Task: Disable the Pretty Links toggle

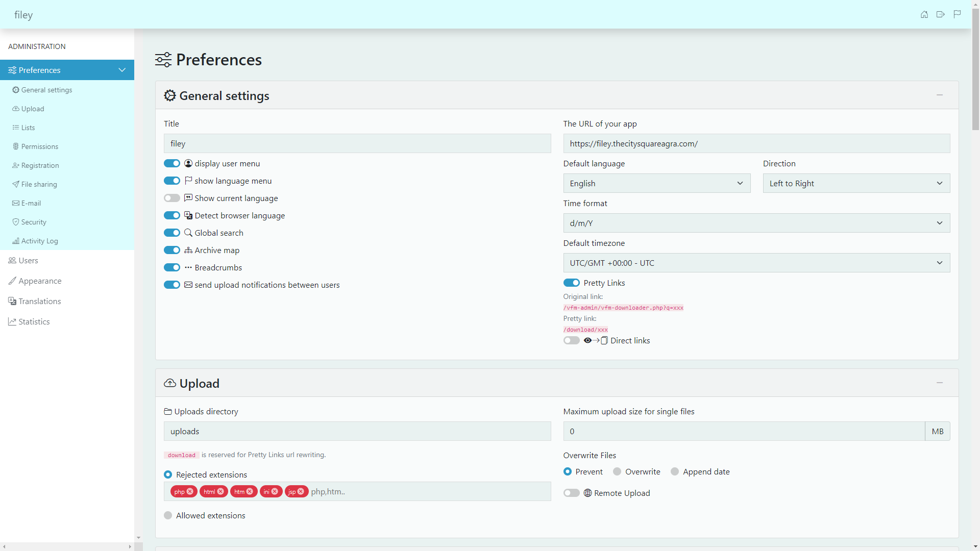Action: pos(571,283)
